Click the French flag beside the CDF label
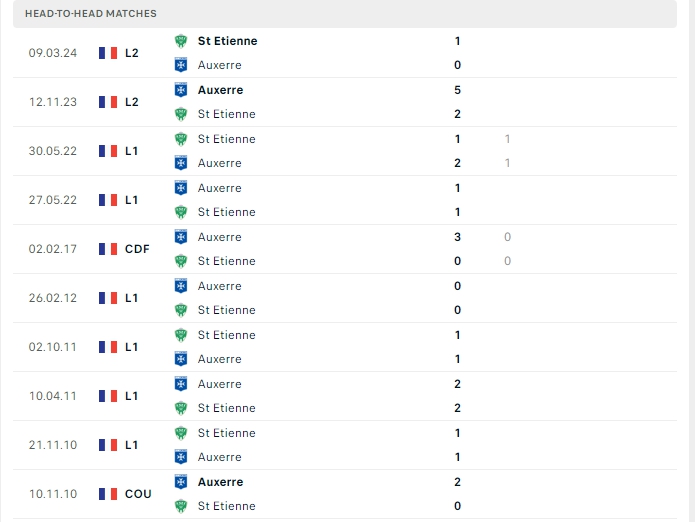Screen dimensions: 695x522 click(108, 249)
